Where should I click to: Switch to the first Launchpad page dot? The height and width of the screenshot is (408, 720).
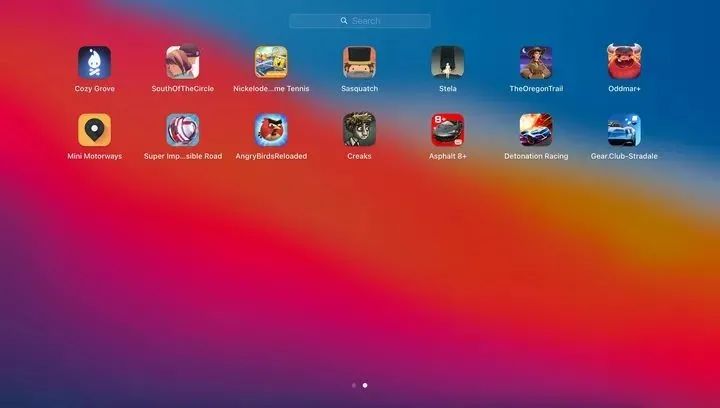(354, 386)
